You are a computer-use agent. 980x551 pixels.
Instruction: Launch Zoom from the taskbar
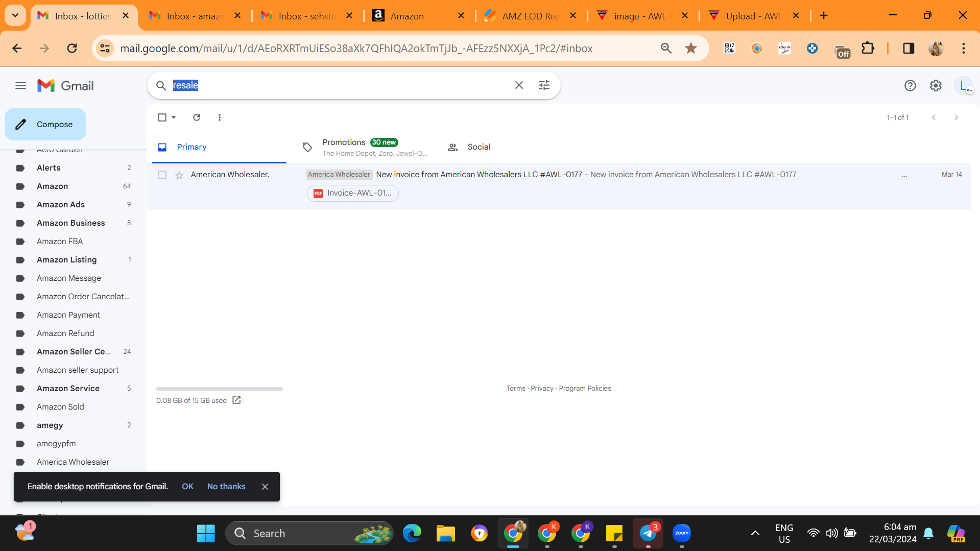point(682,533)
